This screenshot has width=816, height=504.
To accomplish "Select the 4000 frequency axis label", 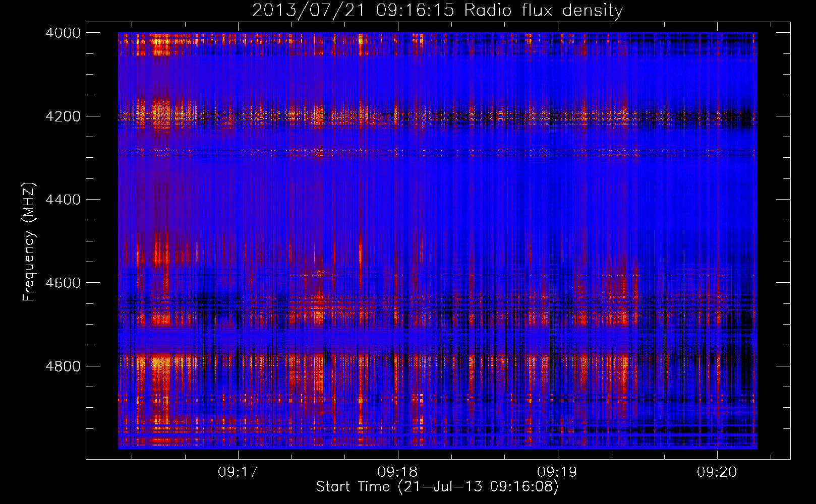I will 63,33.
